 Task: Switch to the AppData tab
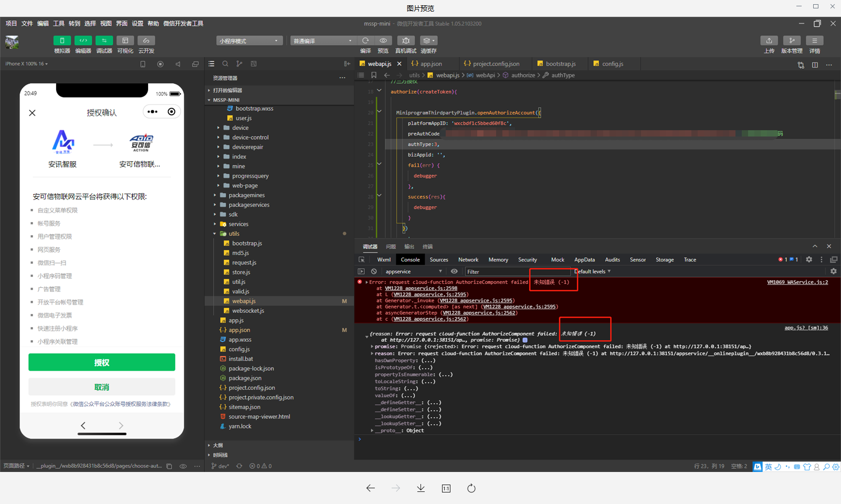[584, 260]
